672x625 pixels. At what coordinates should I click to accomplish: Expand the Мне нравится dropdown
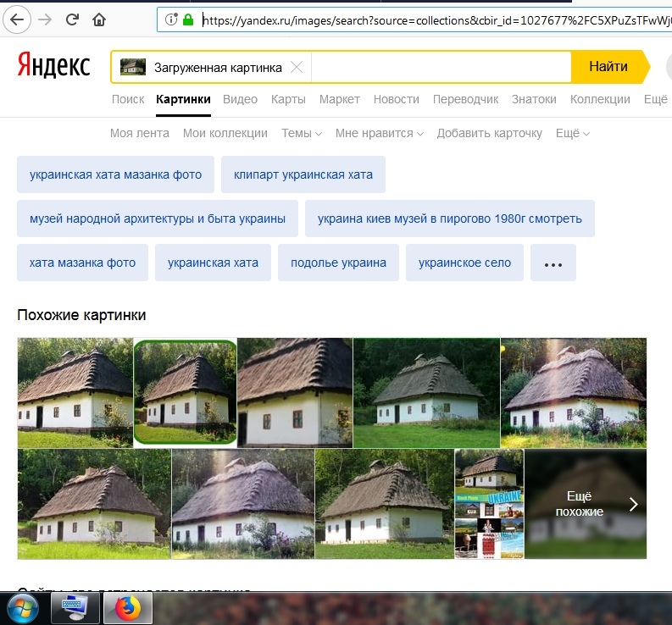pos(380,133)
